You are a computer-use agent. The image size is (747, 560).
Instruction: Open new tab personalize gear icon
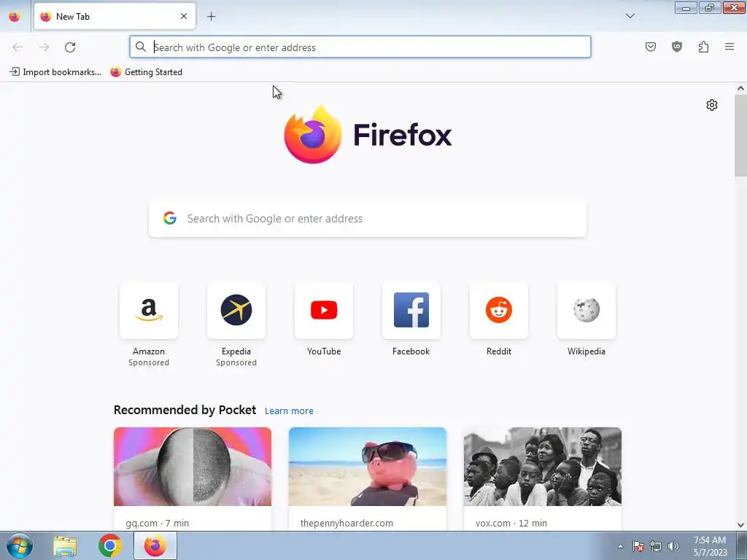click(712, 105)
